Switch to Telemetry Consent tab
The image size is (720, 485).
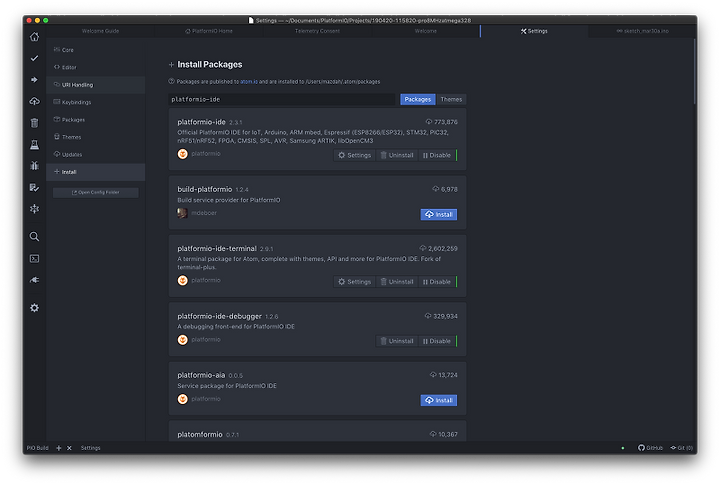pyautogui.click(x=317, y=31)
